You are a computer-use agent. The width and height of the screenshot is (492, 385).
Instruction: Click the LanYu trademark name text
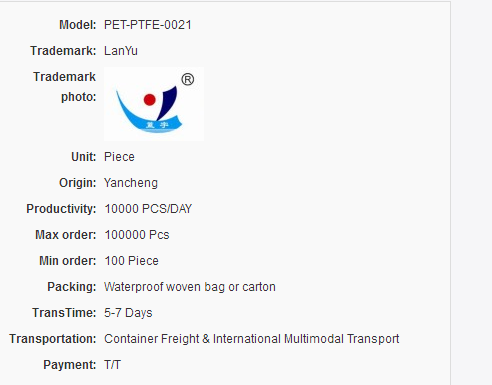[x=121, y=51]
